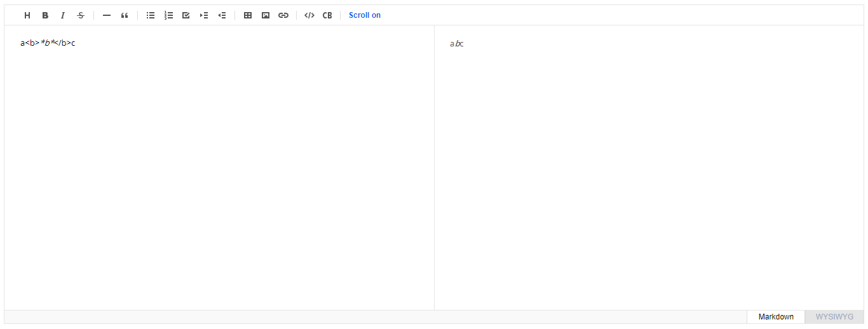Viewport: 868px width, 329px height.
Task: Insert a blockquote
Action: [x=125, y=15]
